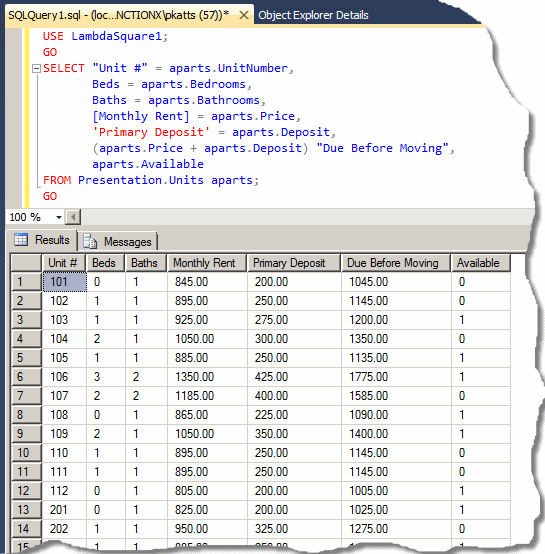Click the Due Before Moving column header

[x=396, y=263]
